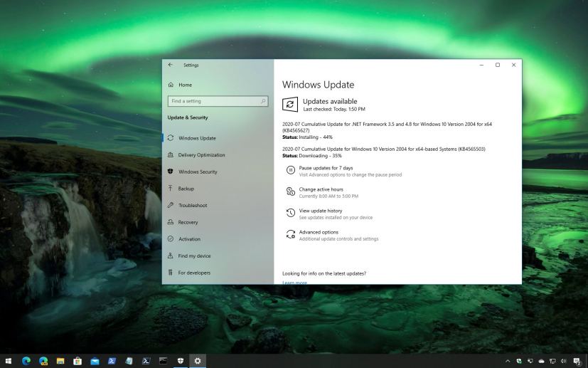Screen dimensions: 588x368
Task: Open the Home page in Settings sidebar
Action: (x=186, y=85)
